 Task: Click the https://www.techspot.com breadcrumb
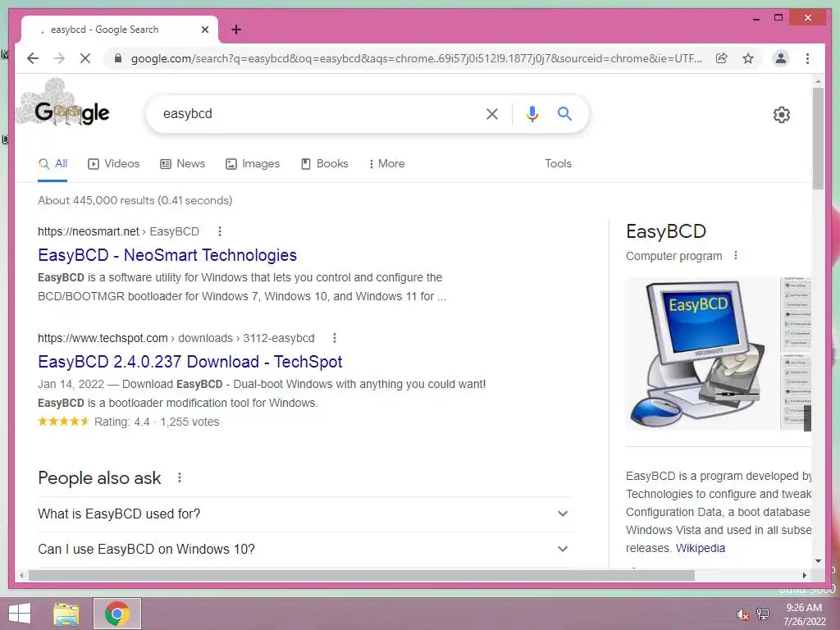(103, 338)
